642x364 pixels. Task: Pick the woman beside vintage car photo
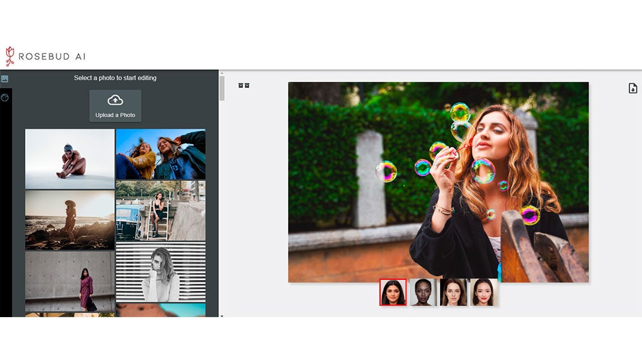pos(160,210)
